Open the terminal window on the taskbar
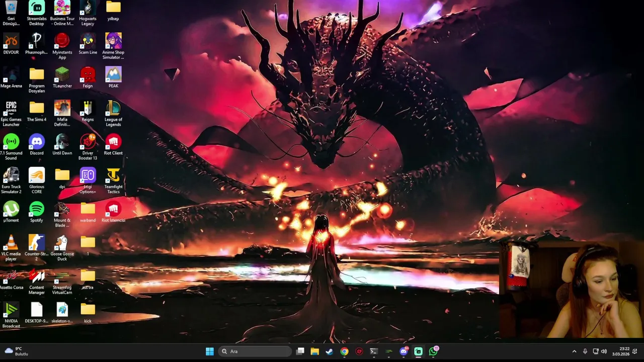Viewport: 644px width, 362px height. [374, 351]
